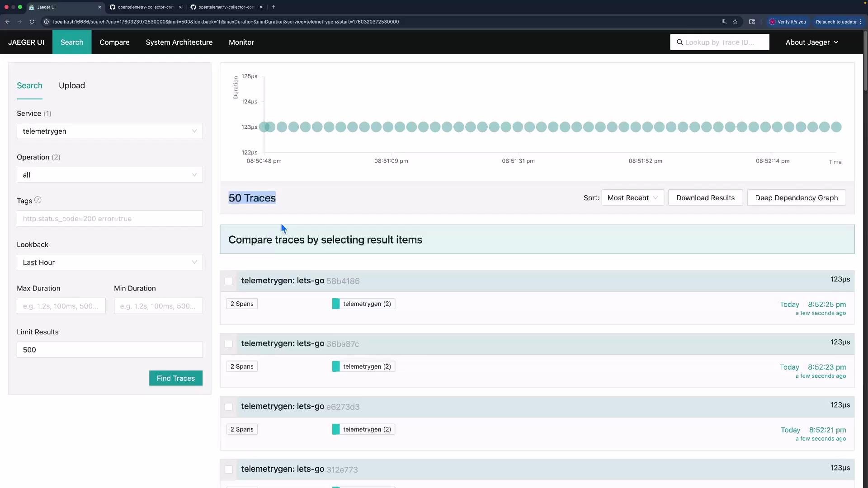Tick the checkbox for trace e6273d3
Image resolution: width=868 pixels, height=488 pixels.
click(229, 407)
